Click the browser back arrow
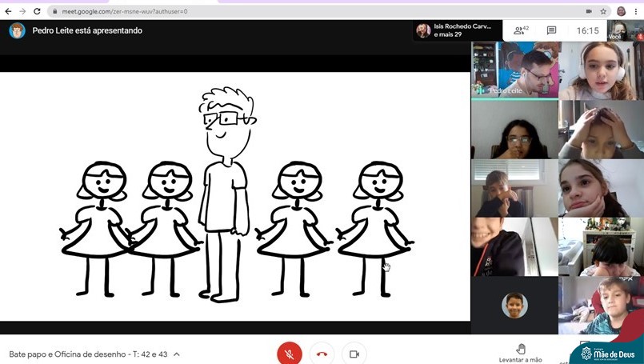The height and width of the screenshot is (364, 644). click(8, 11)
